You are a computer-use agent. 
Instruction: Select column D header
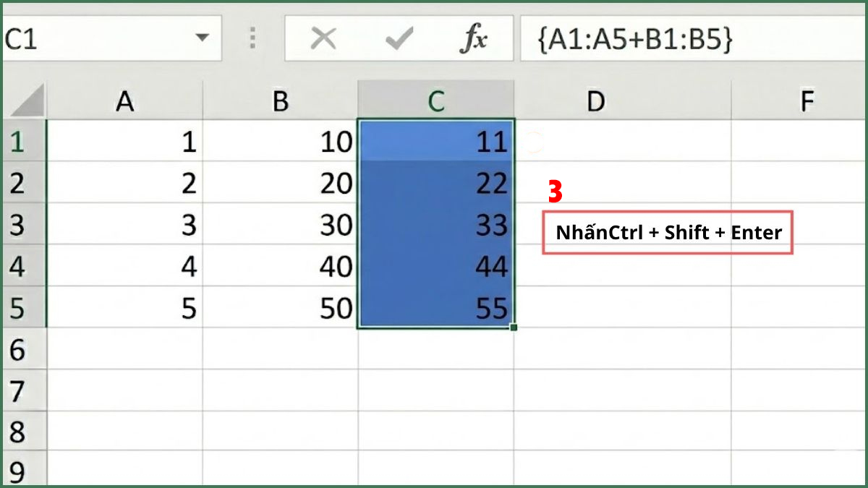[x=595, y=100]
